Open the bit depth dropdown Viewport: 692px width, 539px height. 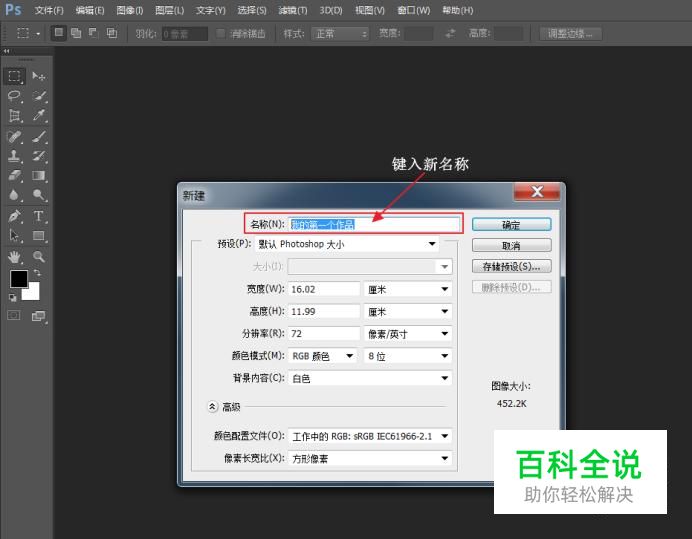coord(407,356)
